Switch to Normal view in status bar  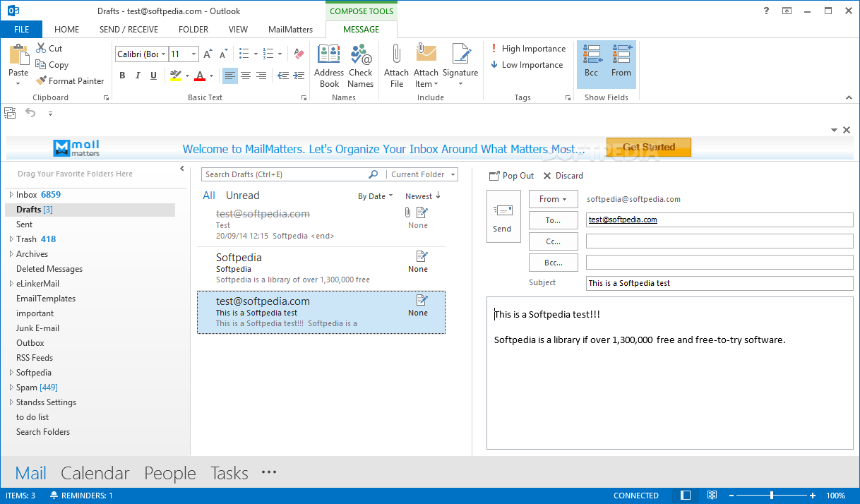(685, 496)
